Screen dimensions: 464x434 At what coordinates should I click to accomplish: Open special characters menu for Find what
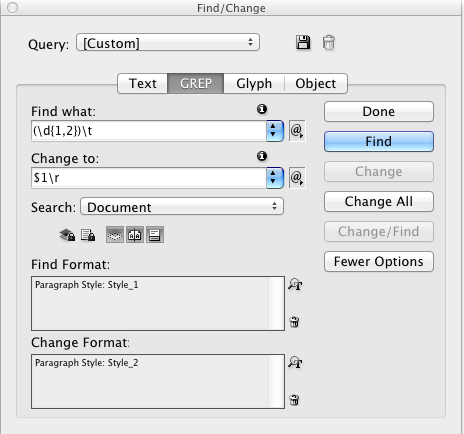tap(297, 131)
